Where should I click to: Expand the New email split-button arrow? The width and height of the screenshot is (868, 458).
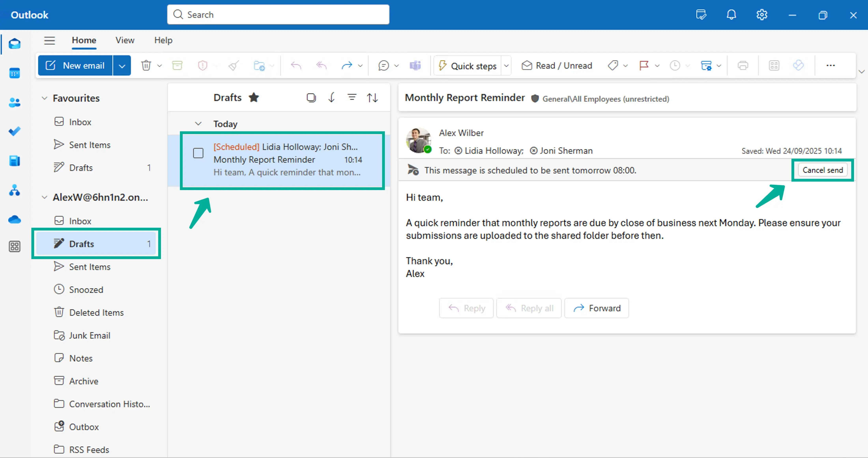(122, 65)
